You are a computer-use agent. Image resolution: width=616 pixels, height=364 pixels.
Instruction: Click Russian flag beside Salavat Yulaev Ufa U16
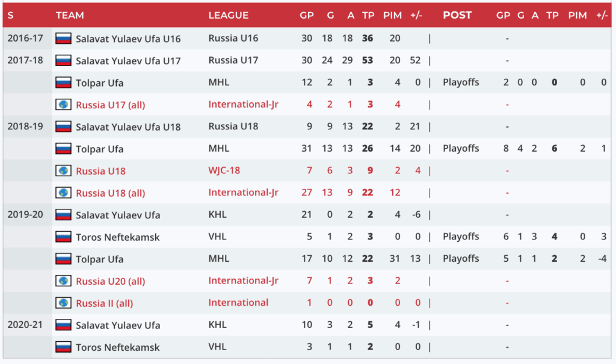click(63, 39)
